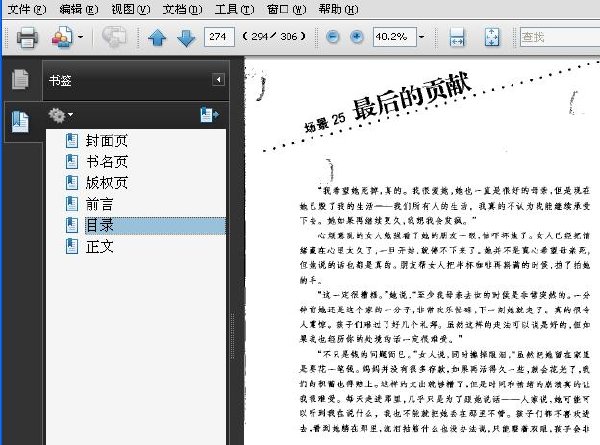Open the 窗口 (Window) menu
This screenshot has height=445, width=600.
tap(286, 9)
